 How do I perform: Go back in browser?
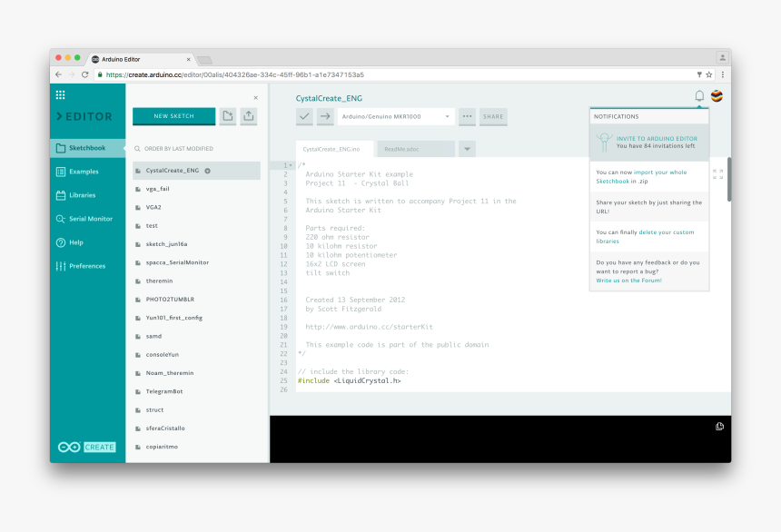point(59,74)
